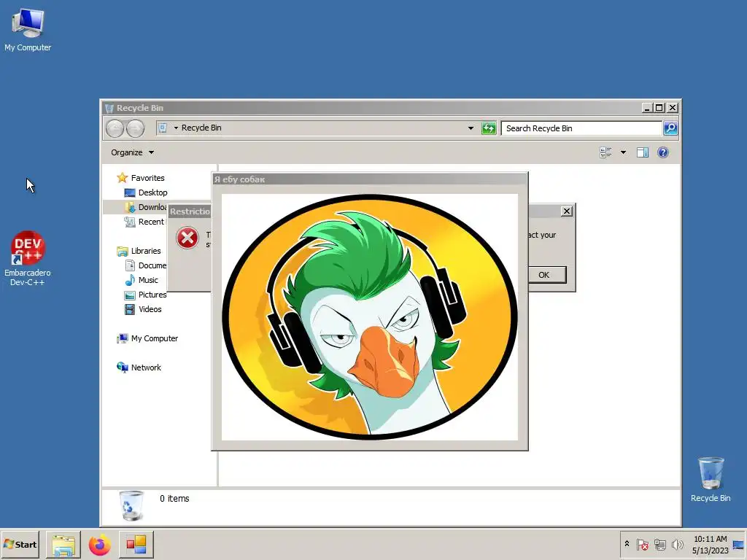Viewport: 747px width, 560px height.
Task: Open the volume speaker tray icon
Action: pos(677,544)
